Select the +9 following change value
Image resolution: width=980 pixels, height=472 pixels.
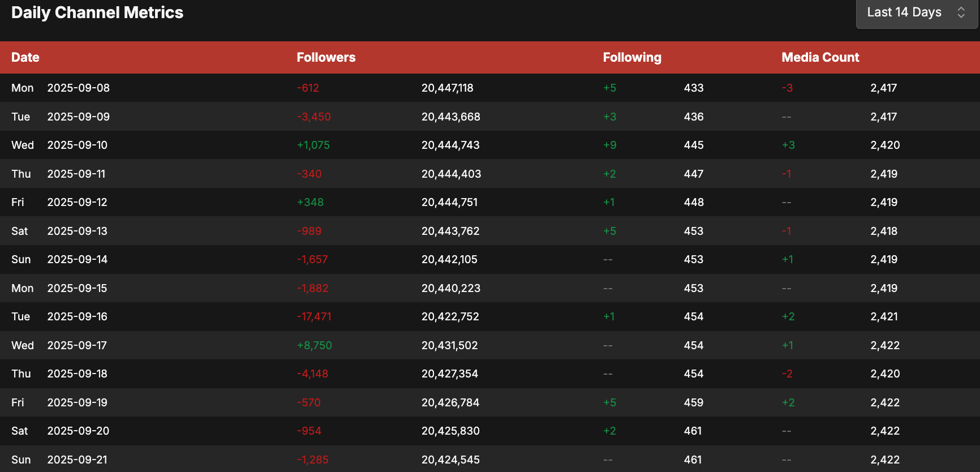coord(609,145)
